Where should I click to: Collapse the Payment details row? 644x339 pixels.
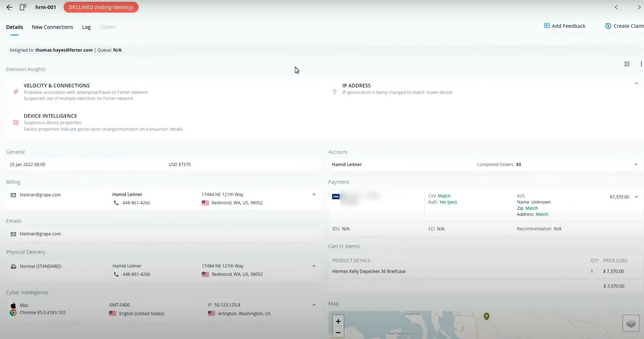pyautogui.click(x=636, y=197)
